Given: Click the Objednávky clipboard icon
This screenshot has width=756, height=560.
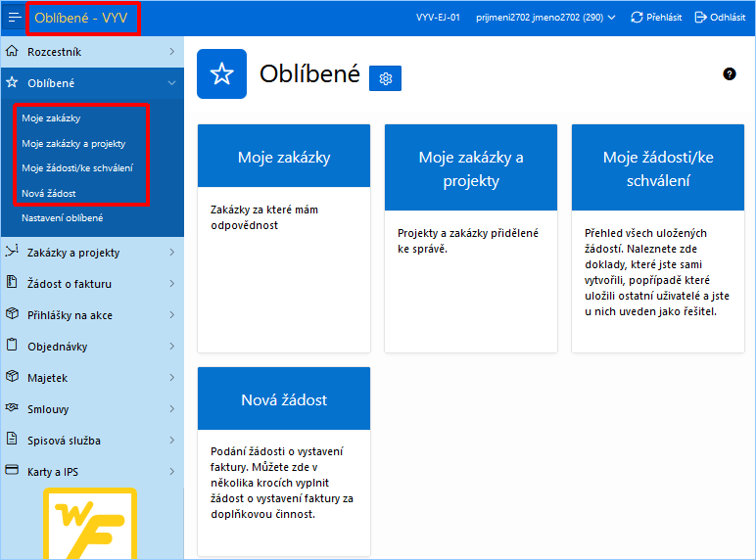Looking at the screenshot, I should 12,345.
